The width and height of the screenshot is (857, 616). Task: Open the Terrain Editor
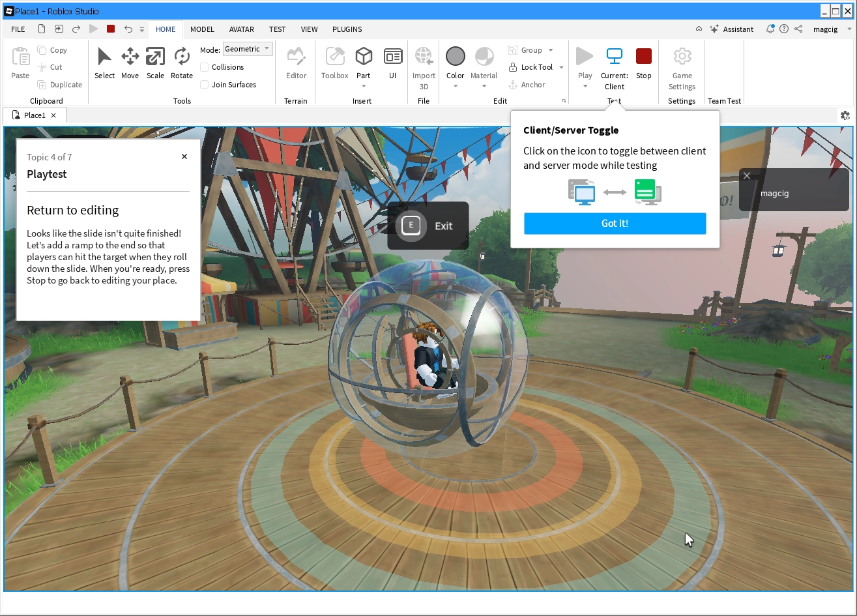coord(297,63)
